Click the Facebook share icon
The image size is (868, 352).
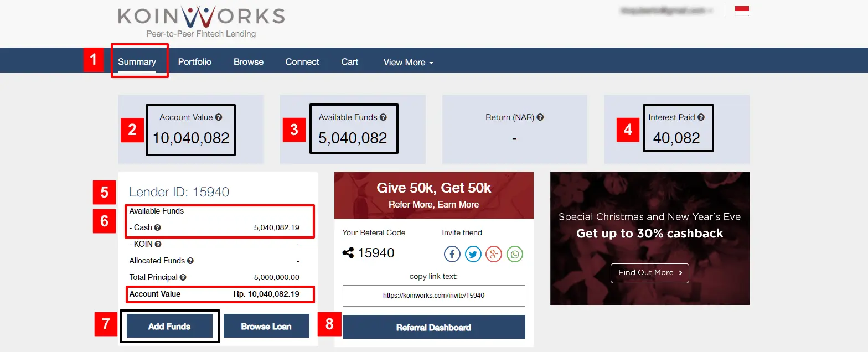pos(452,254)
